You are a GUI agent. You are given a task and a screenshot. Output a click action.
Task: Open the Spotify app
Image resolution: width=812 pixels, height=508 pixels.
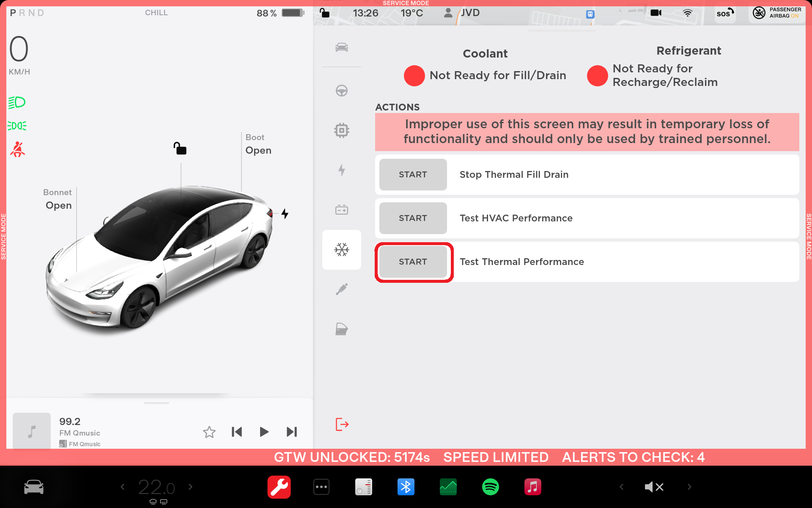(491, 487)
